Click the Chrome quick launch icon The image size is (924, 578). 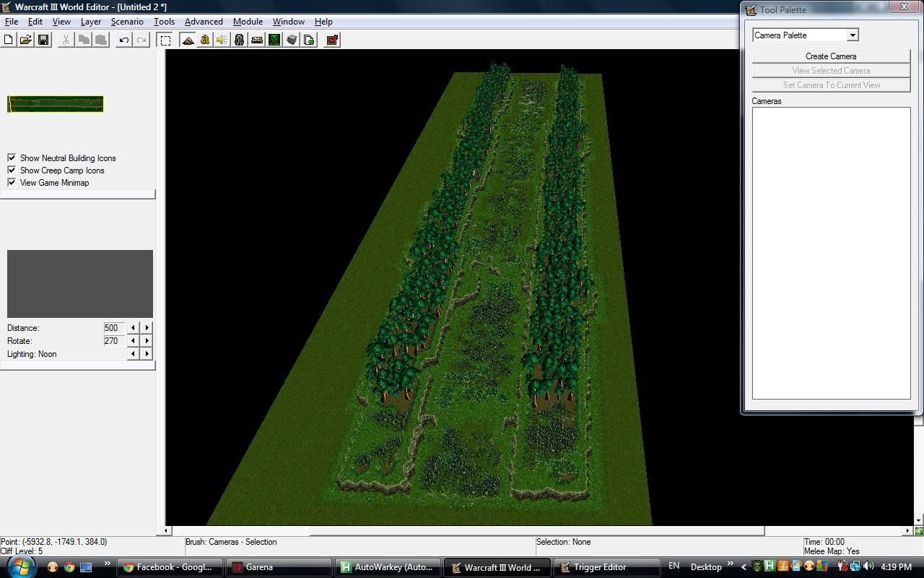[69, 567]
